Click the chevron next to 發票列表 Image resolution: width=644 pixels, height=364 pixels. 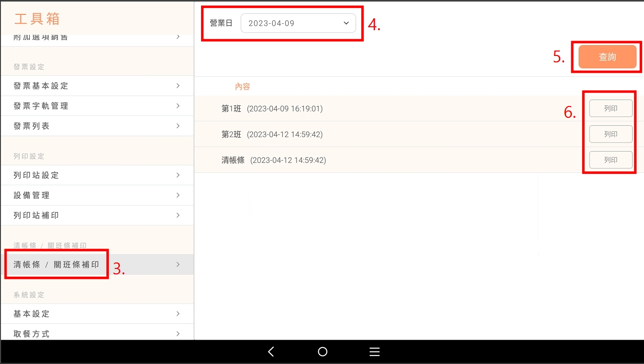(x=178, y=126)
